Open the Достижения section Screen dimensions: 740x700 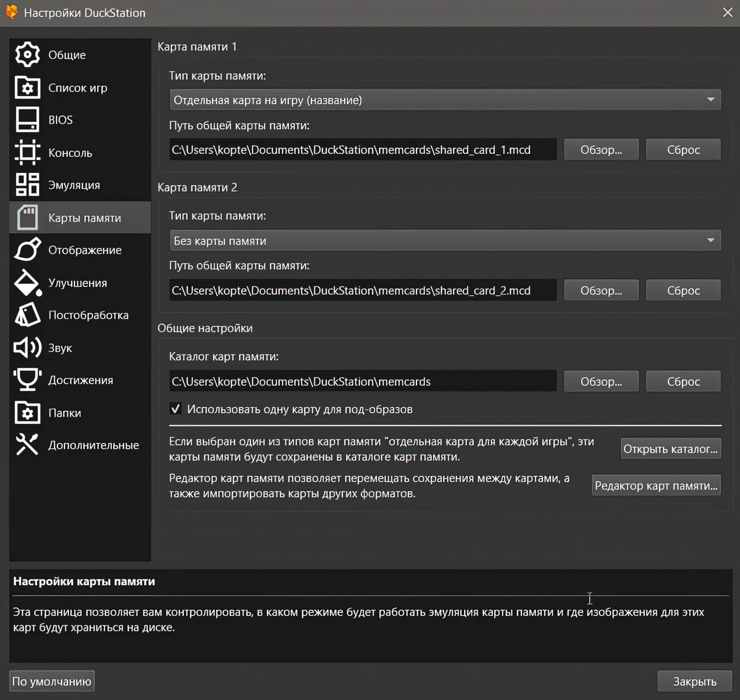point(80,380)
